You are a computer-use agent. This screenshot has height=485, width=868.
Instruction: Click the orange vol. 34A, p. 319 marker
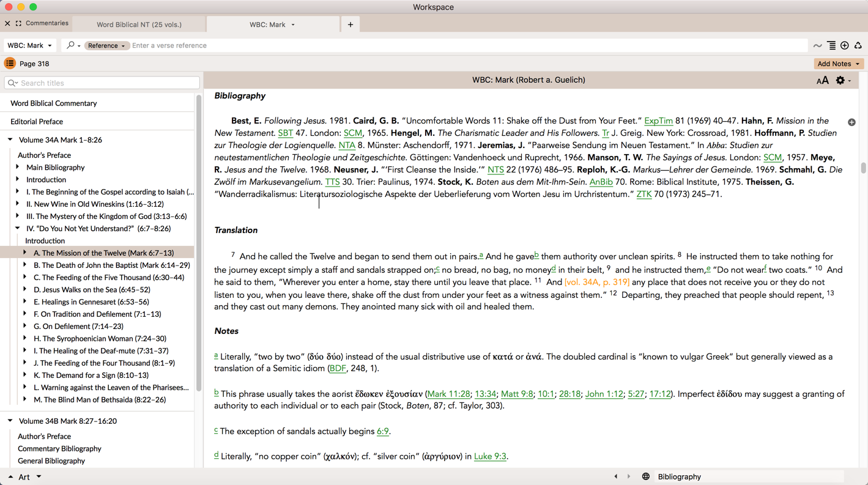tap(596, 283)
